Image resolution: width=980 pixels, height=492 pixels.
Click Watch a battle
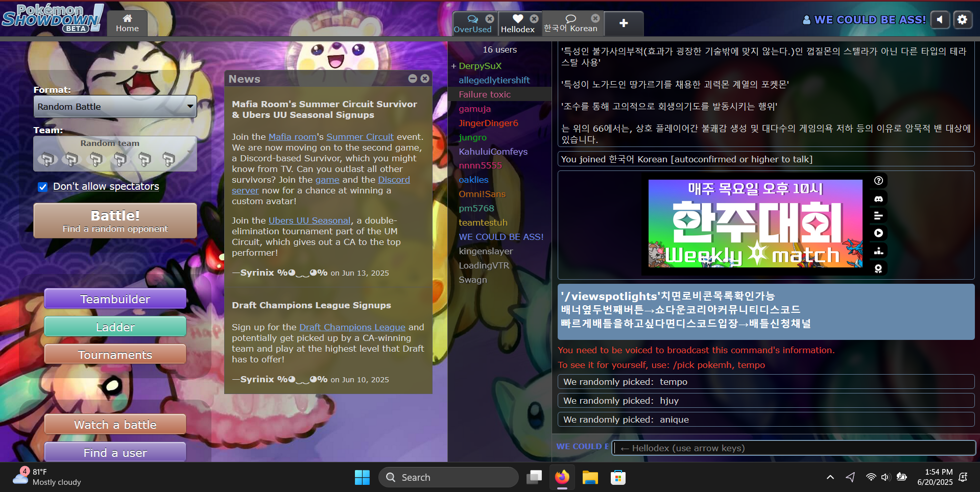point(115,424)
